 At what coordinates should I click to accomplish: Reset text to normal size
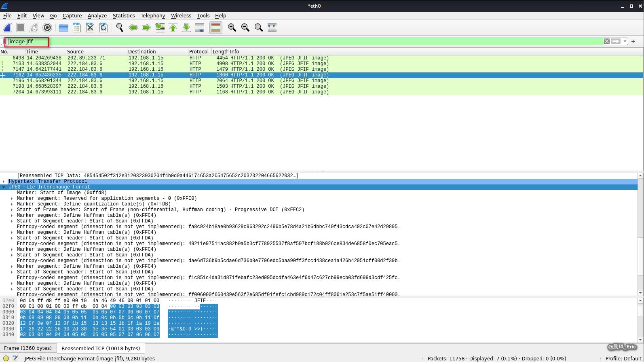[x=259, y=28]
